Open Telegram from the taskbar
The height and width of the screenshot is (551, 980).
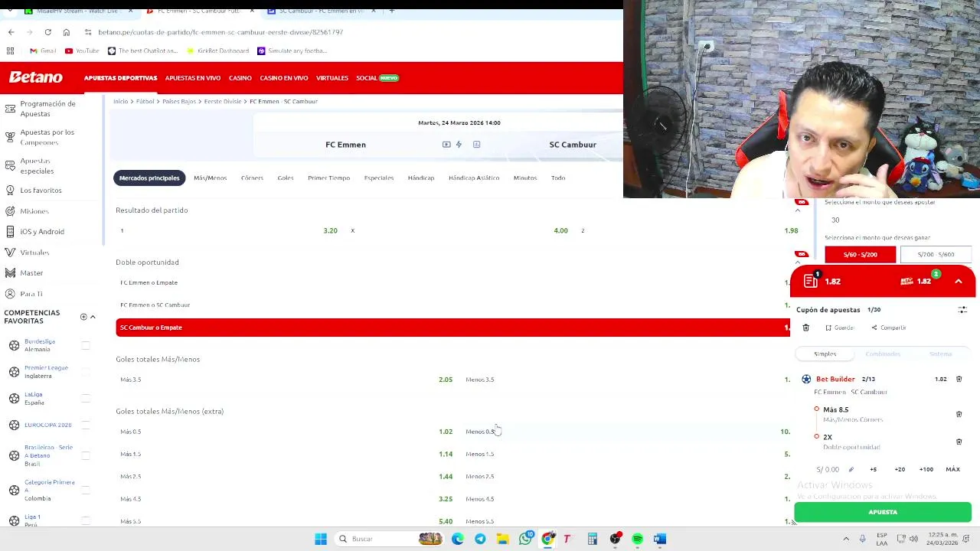[480, 539]
